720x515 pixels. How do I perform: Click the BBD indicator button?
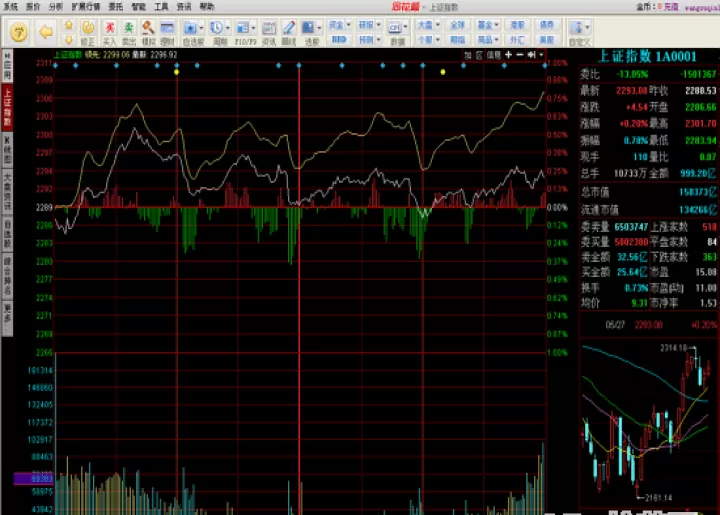point(339,40)
